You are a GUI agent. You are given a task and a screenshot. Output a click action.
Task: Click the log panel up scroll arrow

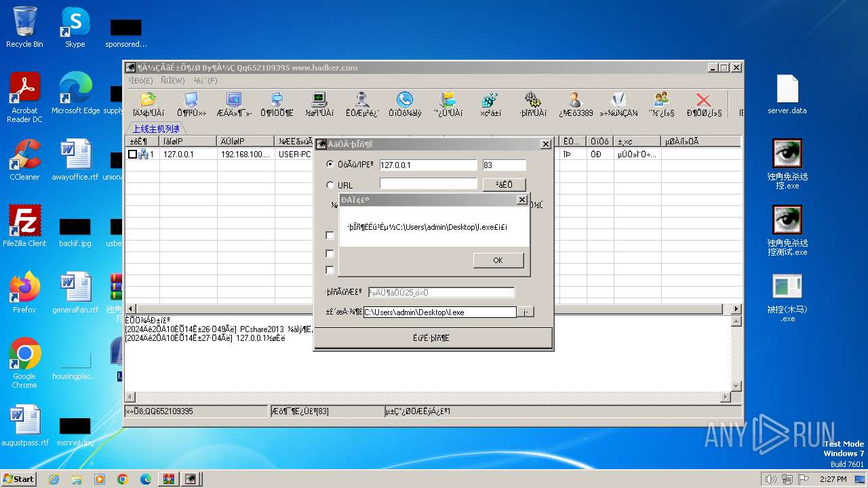point(736,321)
